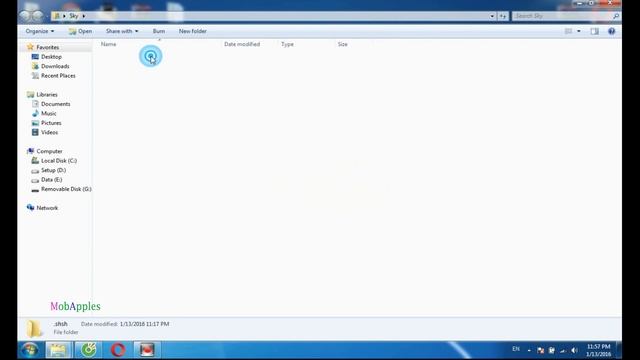Select Favorites in the navigation pane

point(47,47)
